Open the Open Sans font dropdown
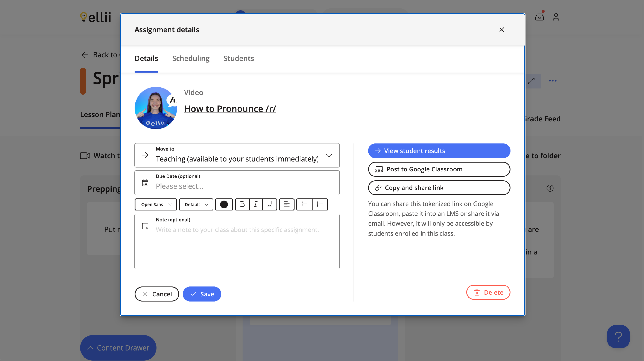 156,204
